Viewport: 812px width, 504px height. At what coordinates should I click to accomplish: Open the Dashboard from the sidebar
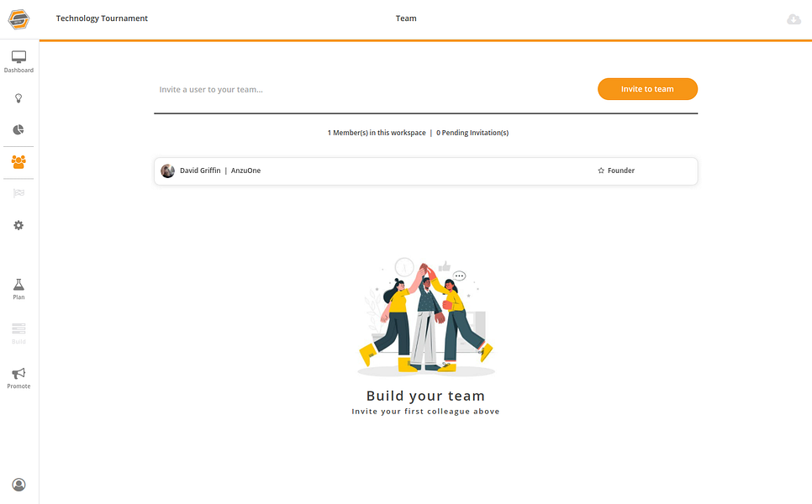coord(18,61)
